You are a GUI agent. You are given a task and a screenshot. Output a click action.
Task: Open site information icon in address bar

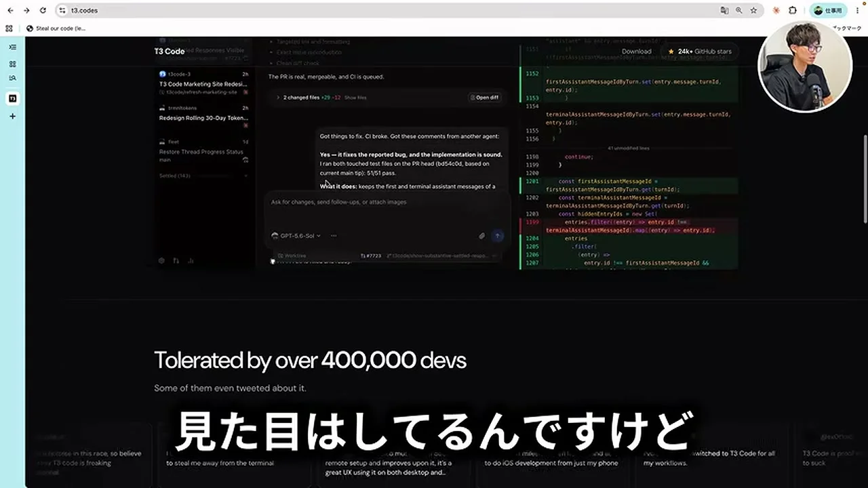62,11
